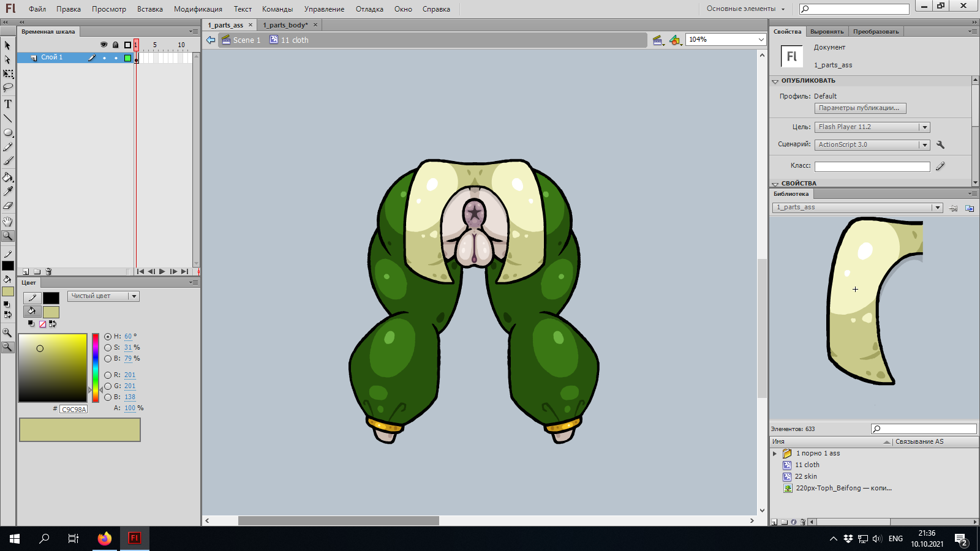The width and height of the screenshot is (980, 551).
Task: Click the delete layer trash icon in the timeline
Action: tap(49, 272)
